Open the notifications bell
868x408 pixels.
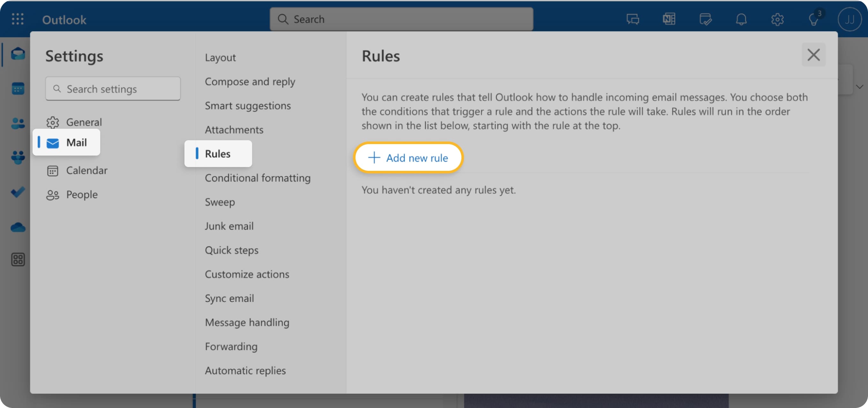coord(741,19)
